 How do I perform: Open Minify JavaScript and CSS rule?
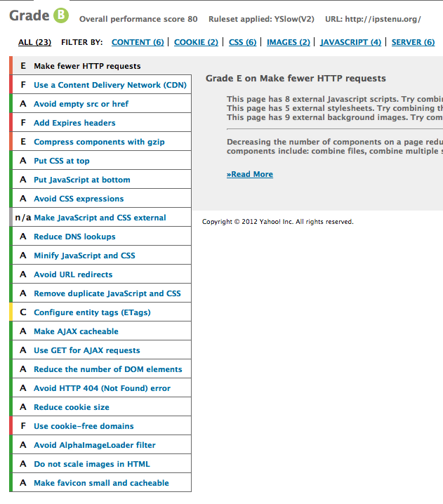[84, 256]
